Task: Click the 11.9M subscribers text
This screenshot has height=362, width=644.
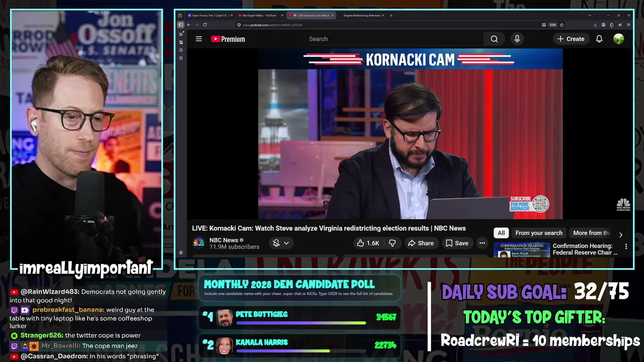Action: coord(234,247)
